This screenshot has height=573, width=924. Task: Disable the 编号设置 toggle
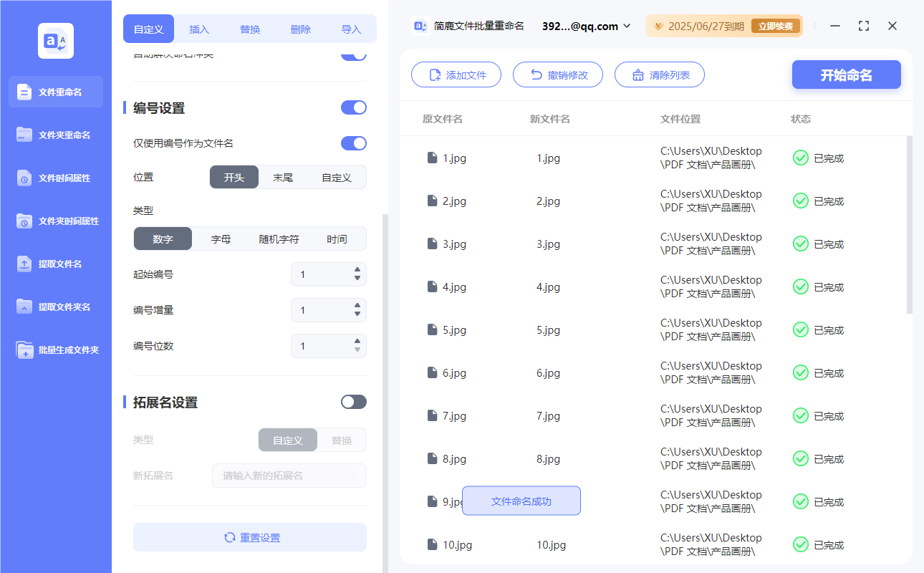pos(353,107)
